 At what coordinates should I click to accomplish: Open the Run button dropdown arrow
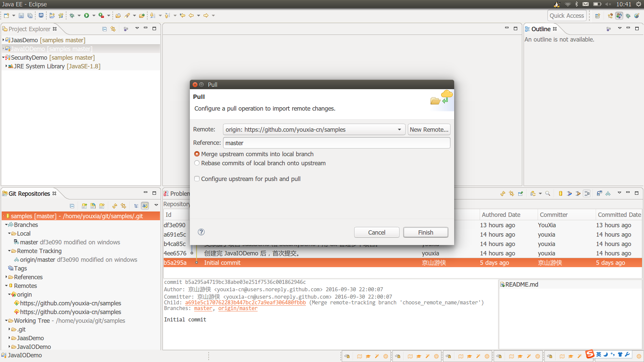[94, 15]
